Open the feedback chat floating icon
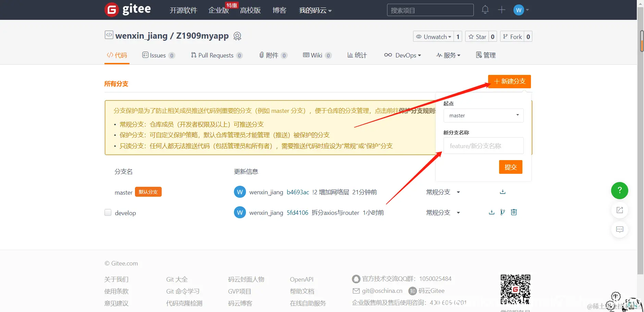The image size is (644, 312). [620, 230]
